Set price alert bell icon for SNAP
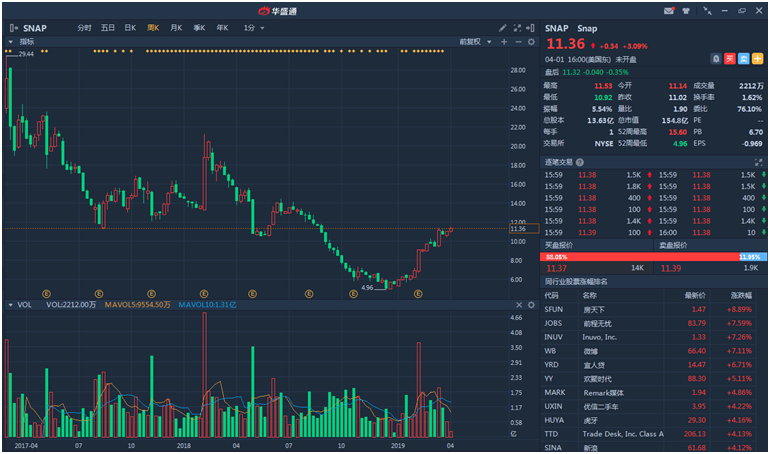 pos(716,59)
